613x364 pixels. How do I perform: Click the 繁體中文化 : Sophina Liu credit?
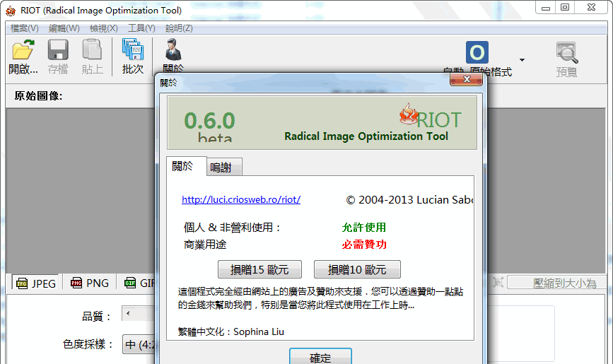point(231,332)
